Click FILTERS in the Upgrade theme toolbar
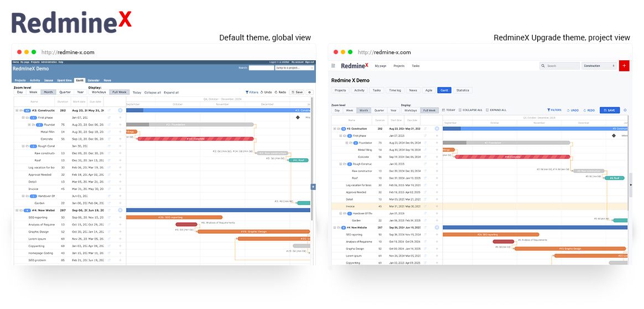Image resolution: width=644 pixels, height=309 pixels. (554, 110)
